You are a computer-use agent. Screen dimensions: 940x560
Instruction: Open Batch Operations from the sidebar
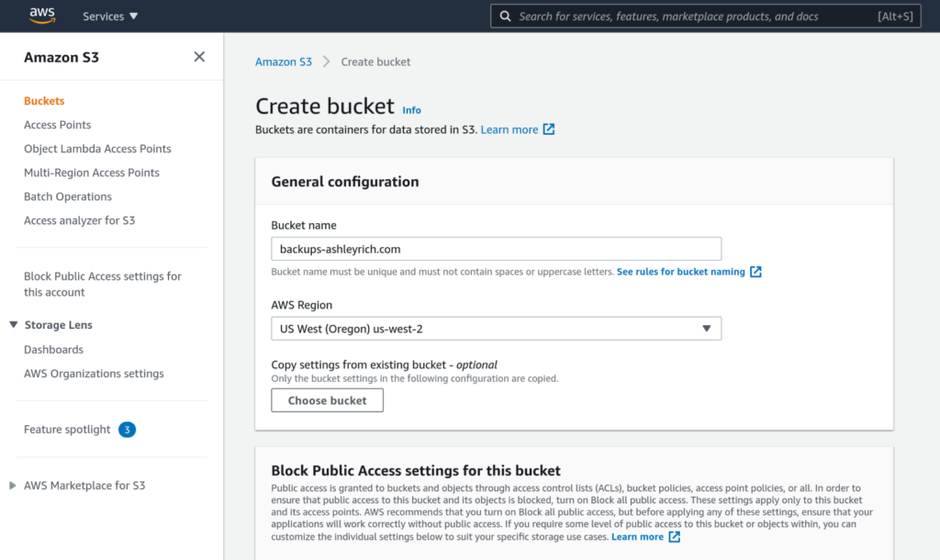pyautogui.click(x=68, y=196)
